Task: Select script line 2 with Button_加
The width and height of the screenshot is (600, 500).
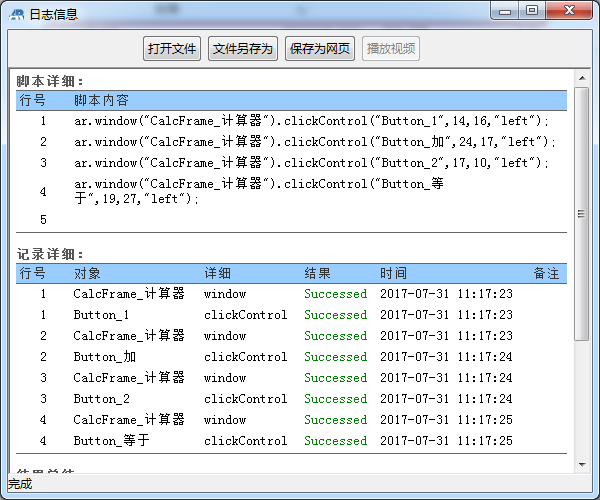Action: pos(291,142)
